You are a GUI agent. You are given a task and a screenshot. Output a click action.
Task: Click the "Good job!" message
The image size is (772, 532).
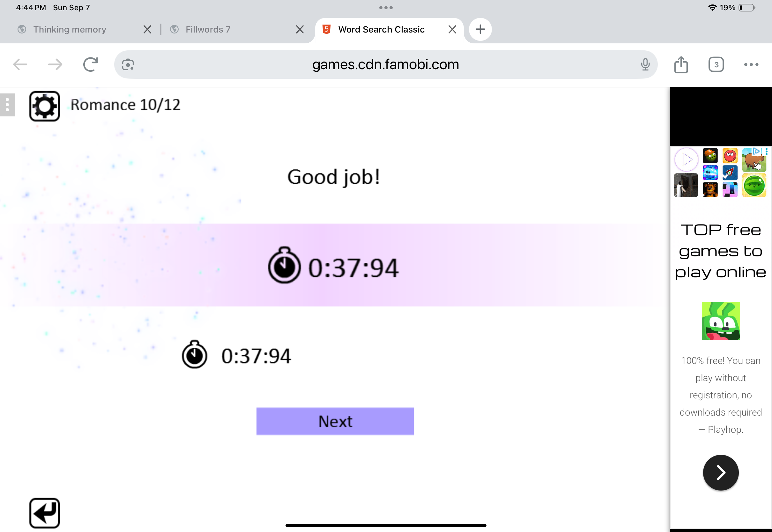334,177
